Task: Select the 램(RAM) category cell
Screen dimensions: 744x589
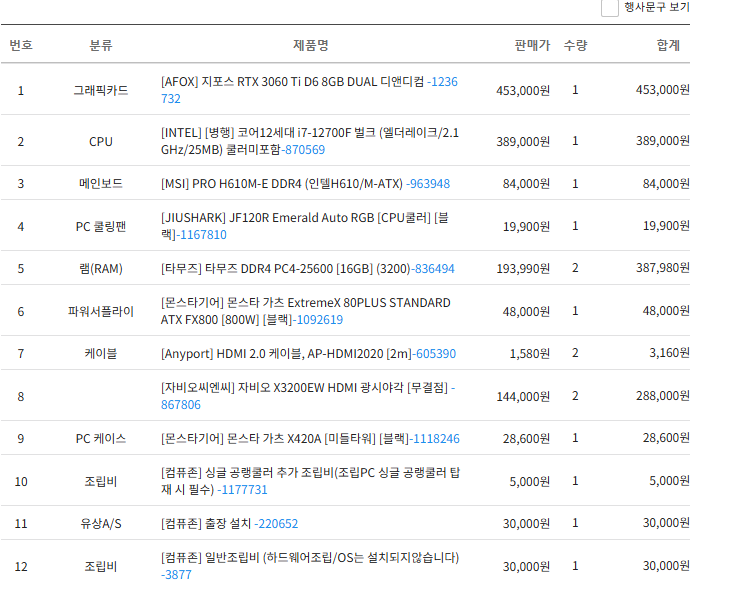Action: coord(101,269)
